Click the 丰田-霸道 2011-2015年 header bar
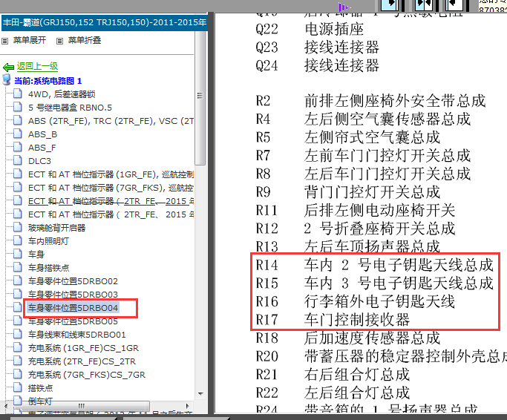 tap(105, 22)
